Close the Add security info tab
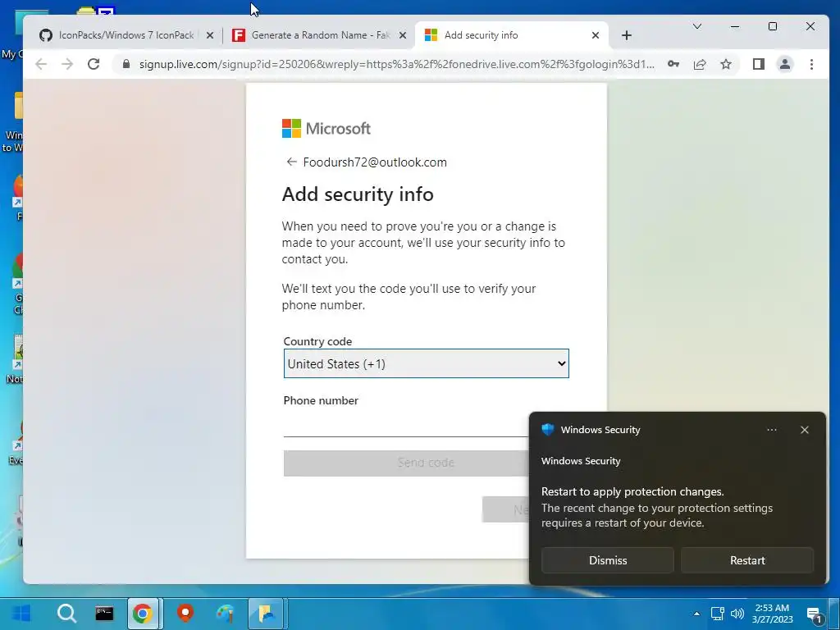Screen dimensions: 840x630 click(x=596, y=35)
